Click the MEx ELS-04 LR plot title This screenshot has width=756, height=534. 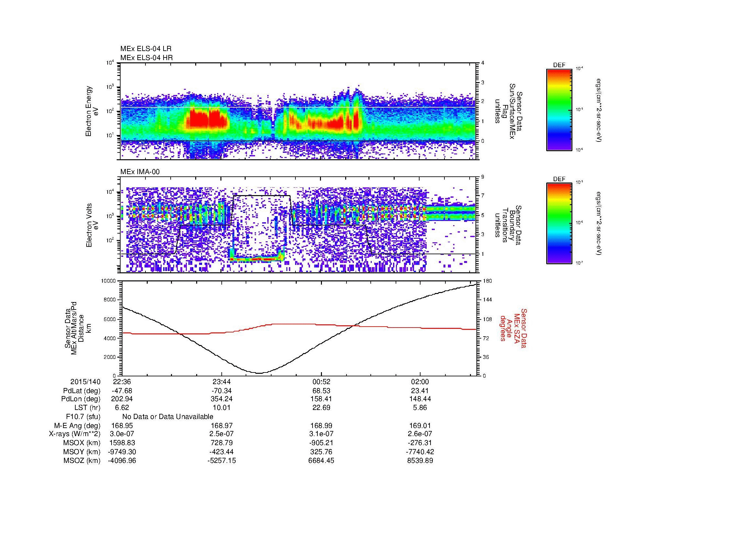click(x=146, y=49)
